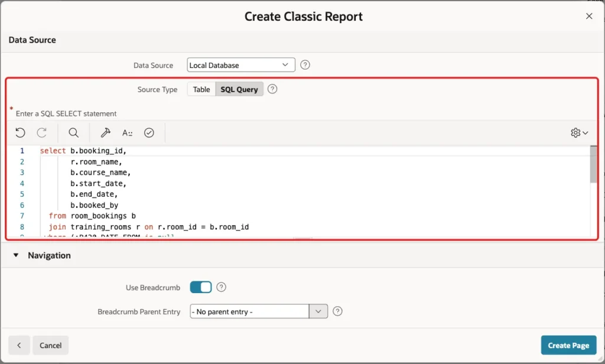Show help for Breadcrumb Parent Entry
605x364 pixels.
click(x=337, y=311)
